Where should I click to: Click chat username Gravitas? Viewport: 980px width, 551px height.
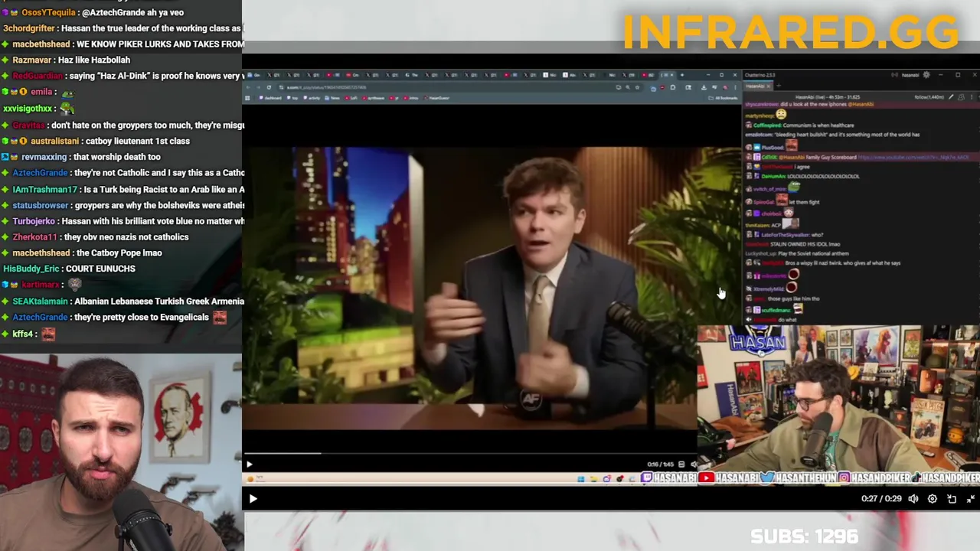[28, 125]
